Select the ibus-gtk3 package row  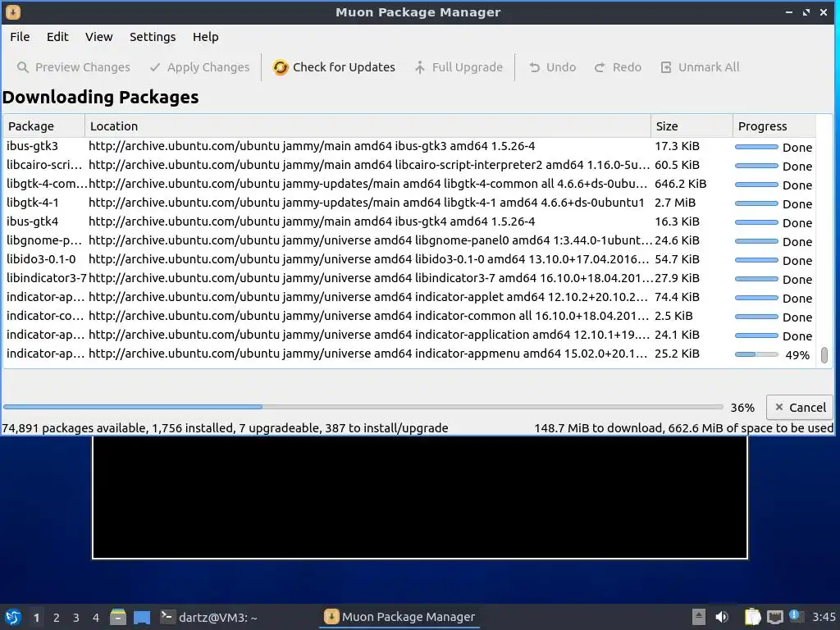410,146
